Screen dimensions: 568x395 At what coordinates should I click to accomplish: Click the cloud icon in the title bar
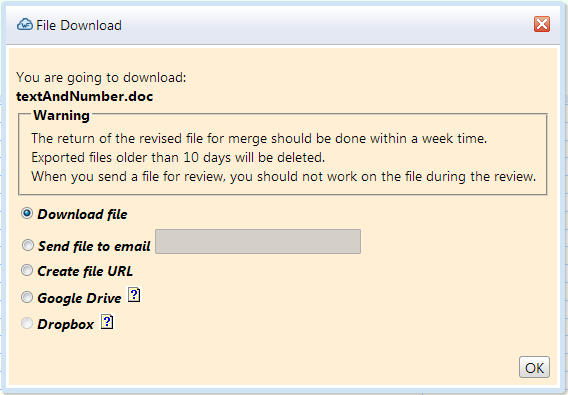(25, 25)
